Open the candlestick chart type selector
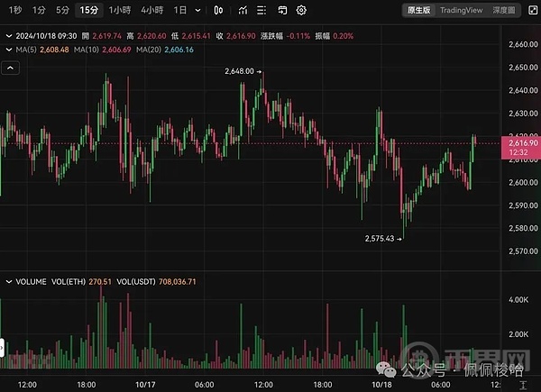Image resolution: width=541 pixels, height=392 pixels. tap(218, 10)
